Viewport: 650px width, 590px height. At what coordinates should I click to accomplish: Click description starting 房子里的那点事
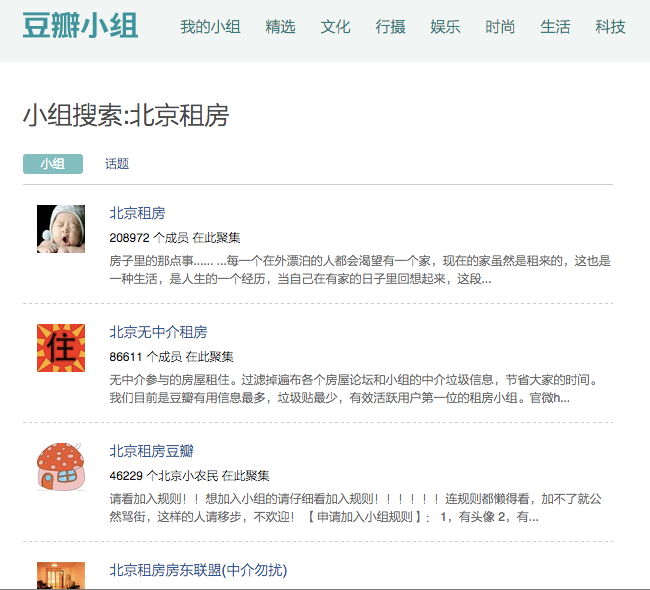pos(360,270)
